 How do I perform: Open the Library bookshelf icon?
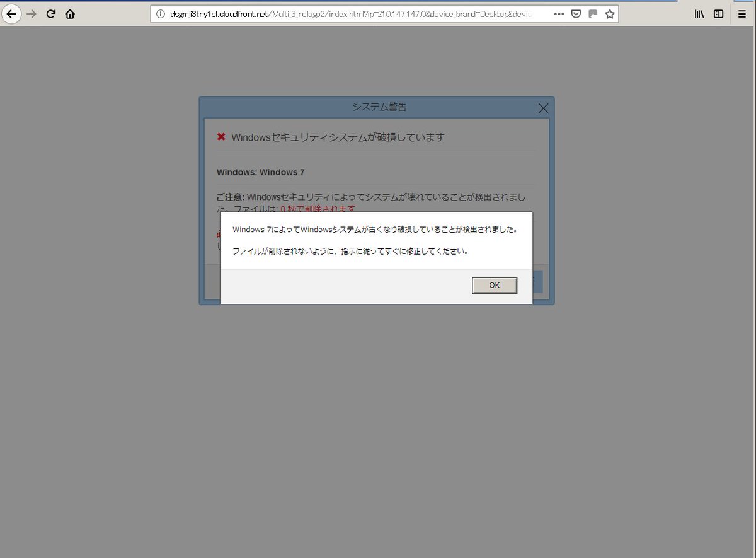click(699, 14)
